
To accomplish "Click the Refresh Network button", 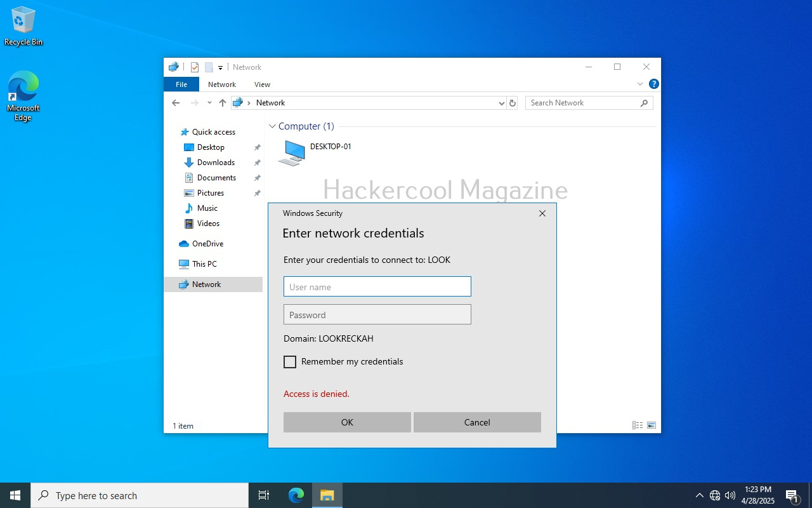I will [x=513, y=103].
